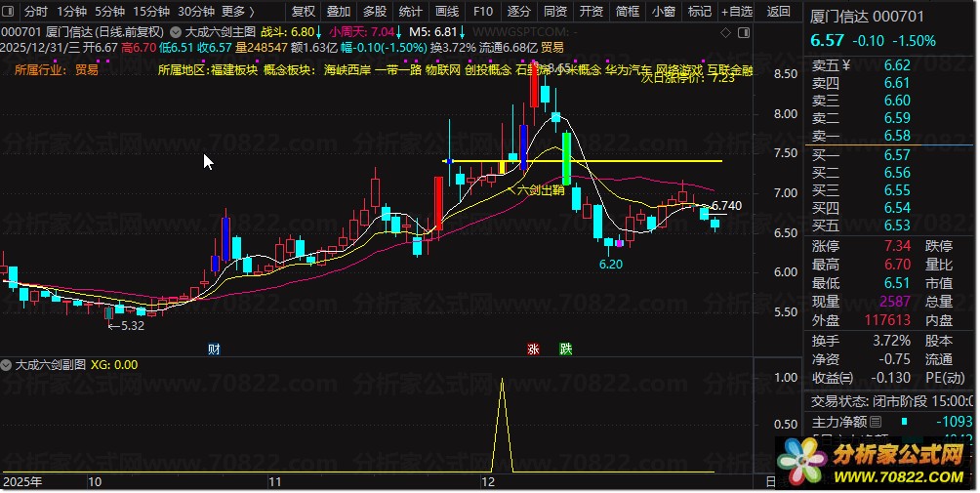Toggle the side panel icon at chart top right
This screenshot has width=980, height=493.
pyautogui.click(x=744, y=32)
